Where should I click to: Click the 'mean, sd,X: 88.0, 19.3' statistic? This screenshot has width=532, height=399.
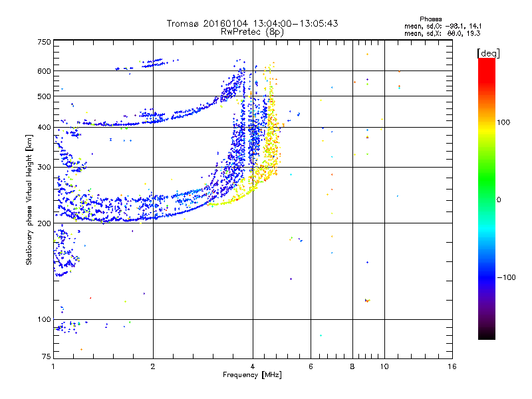coord(442,33)
